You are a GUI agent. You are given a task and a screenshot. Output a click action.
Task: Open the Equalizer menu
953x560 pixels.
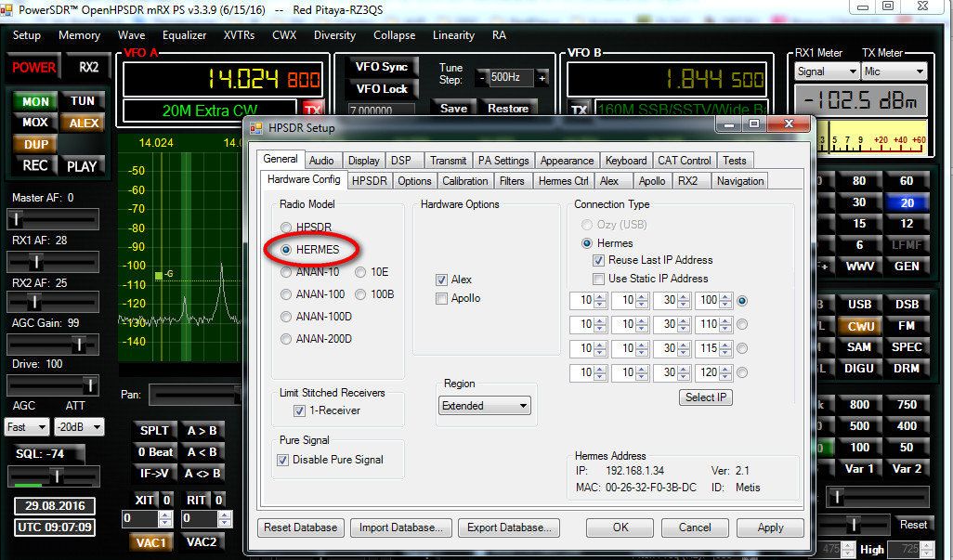pyautogui.click(x=184, y=35)
